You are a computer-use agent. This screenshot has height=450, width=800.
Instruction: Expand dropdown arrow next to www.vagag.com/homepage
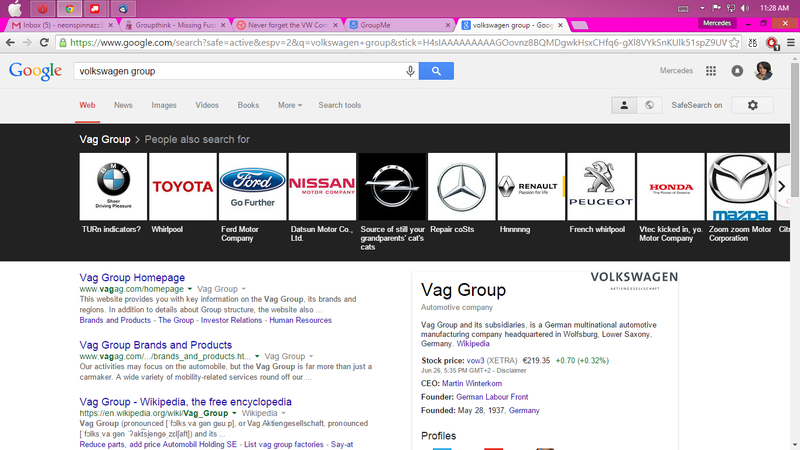[190, 289]
